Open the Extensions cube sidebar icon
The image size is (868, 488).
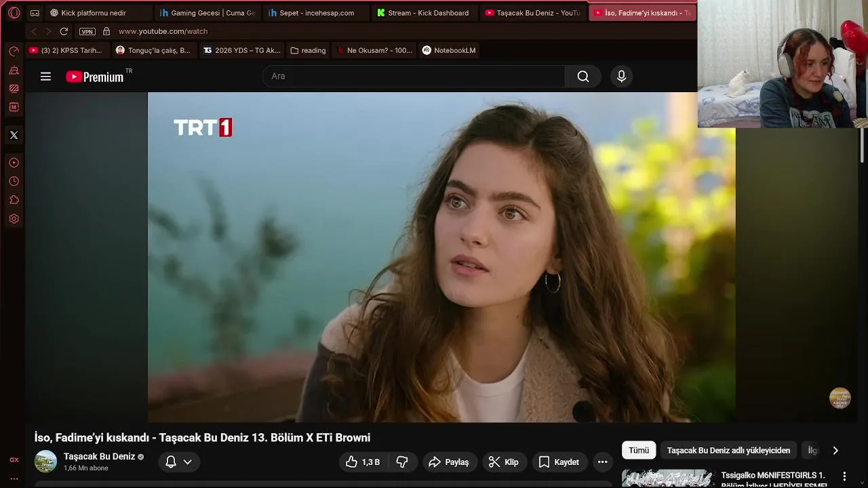pyautogui.click(x=14, y=200)
